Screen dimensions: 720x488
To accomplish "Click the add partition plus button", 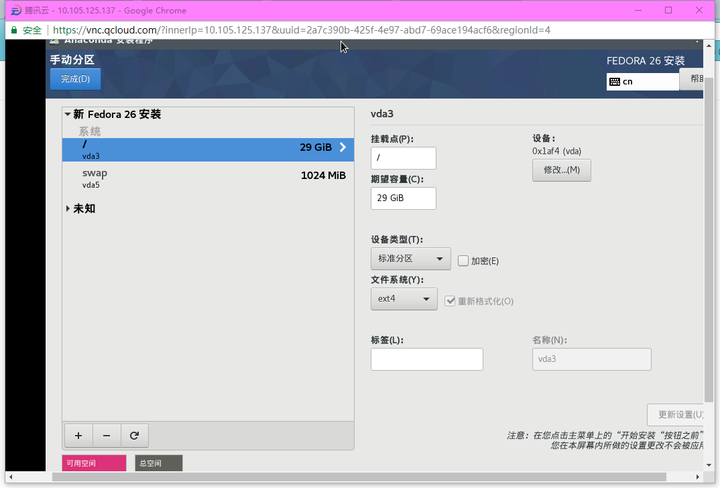I will click(78, 435).
